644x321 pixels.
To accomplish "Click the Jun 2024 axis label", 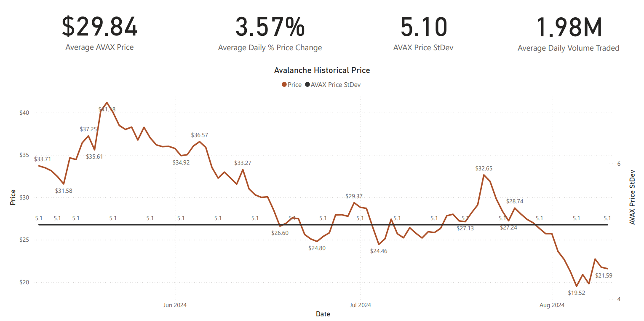I will coord(175,305).
